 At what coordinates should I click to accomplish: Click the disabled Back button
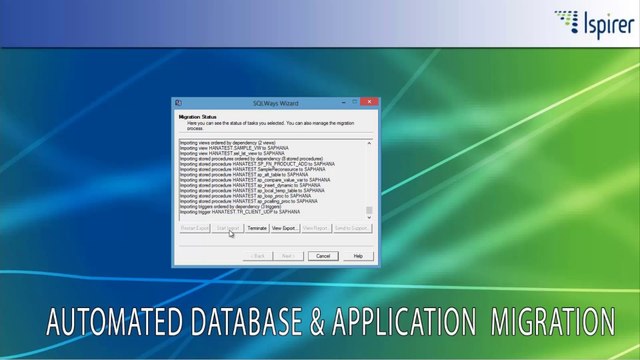click(258, 256)
